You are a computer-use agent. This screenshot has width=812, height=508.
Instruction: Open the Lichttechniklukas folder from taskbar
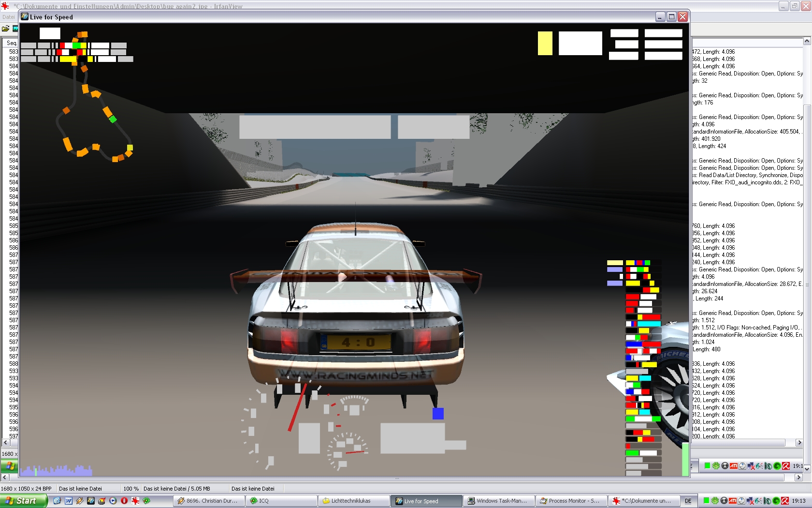354,501
